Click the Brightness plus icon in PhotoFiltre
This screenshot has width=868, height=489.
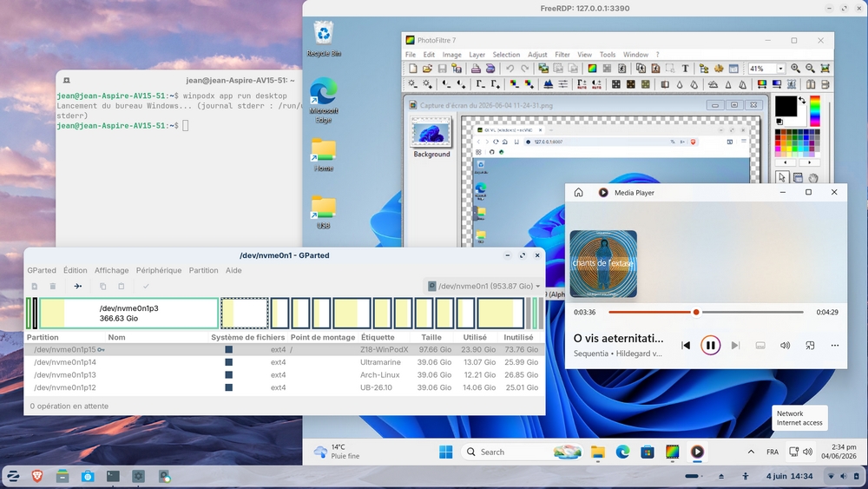tap(427, 84)
